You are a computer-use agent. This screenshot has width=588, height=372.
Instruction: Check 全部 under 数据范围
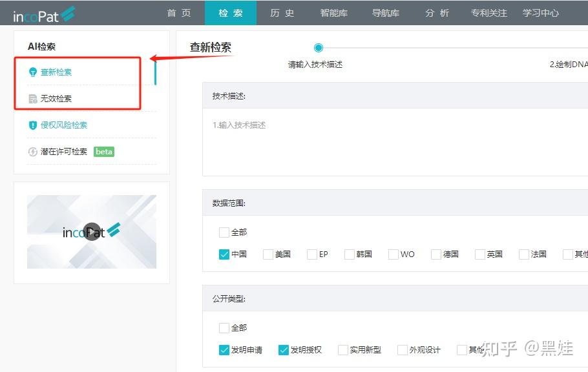224,232
